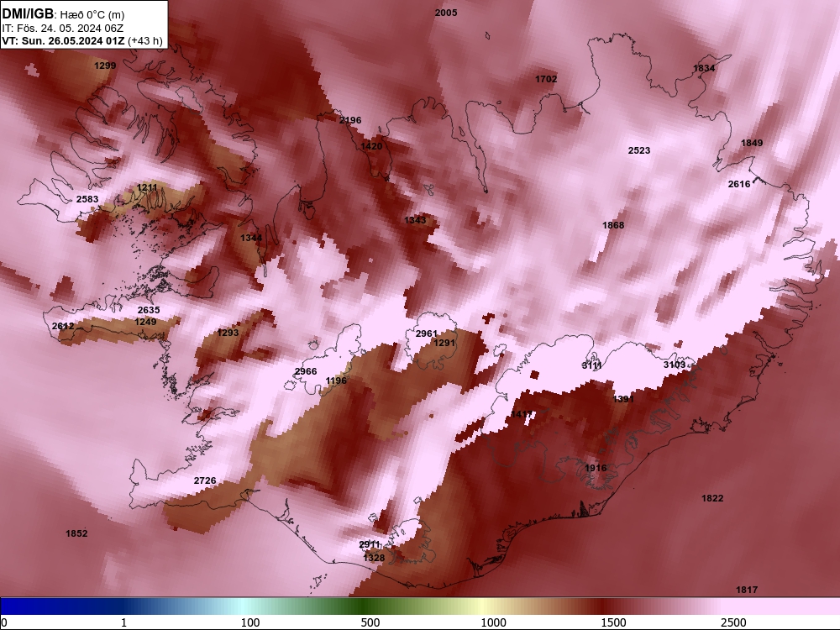
Task: Click the 2635 height label
Action: point(149,310)
